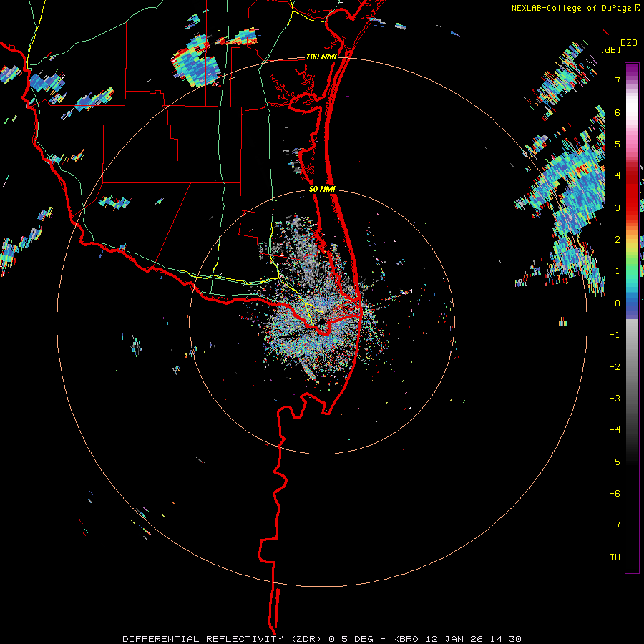This screenshot has height=644, width=644.
Task: Click the '4' value on color scale
Action: (618, 176)
